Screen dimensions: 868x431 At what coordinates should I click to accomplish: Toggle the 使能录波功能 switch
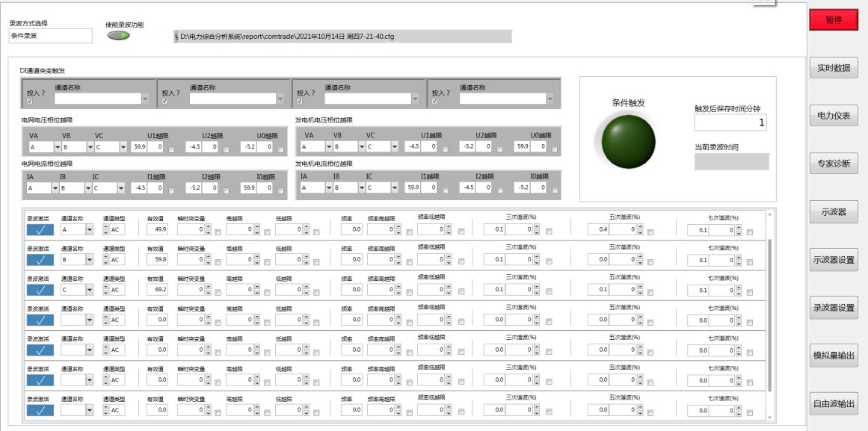click(x=118, y=35)
